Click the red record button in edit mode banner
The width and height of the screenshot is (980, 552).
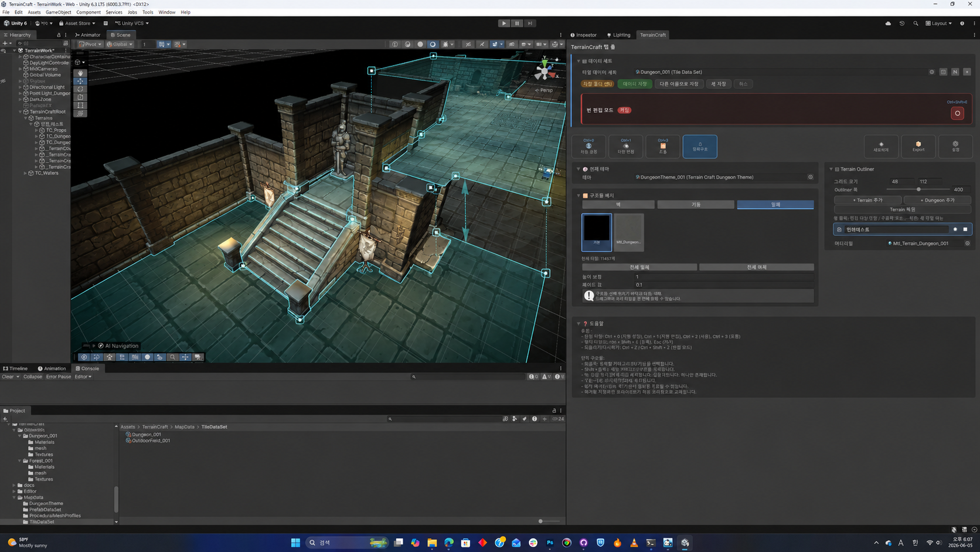[957, 113]
